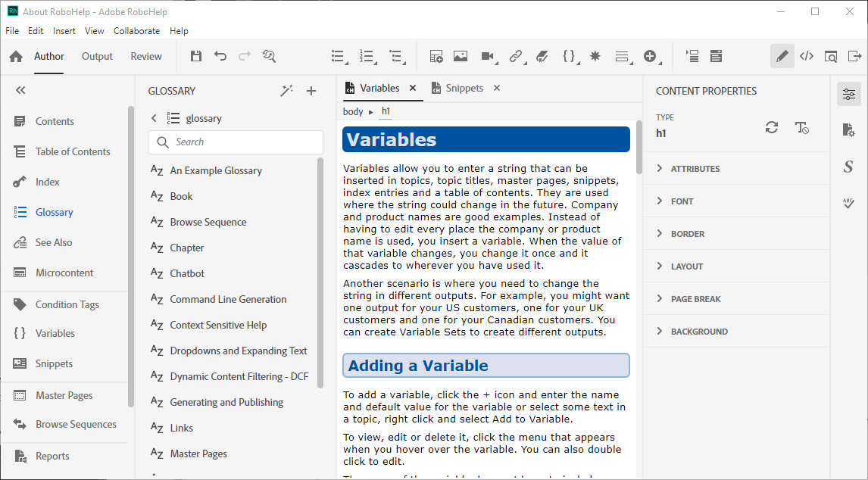The width and height of the screenshot is (868, 480).
Task: Switch to Author edit mode (pencil)
Action: pos(782,56)
